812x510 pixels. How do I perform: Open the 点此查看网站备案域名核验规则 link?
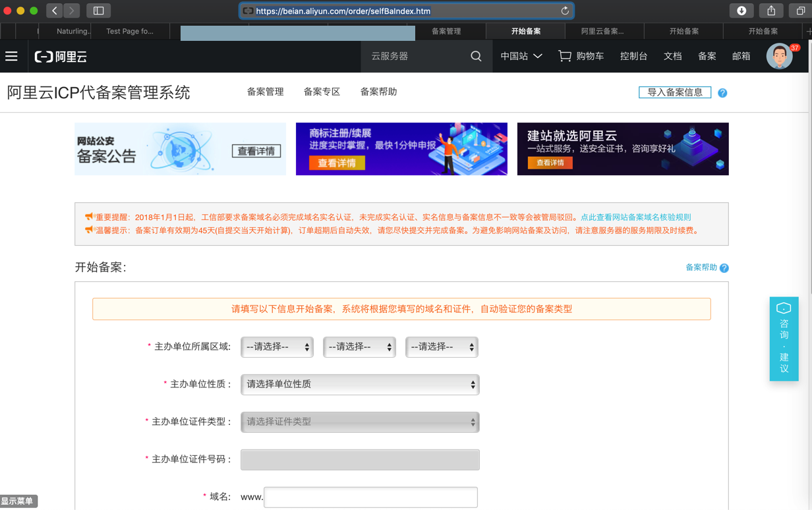coord(636,217)
